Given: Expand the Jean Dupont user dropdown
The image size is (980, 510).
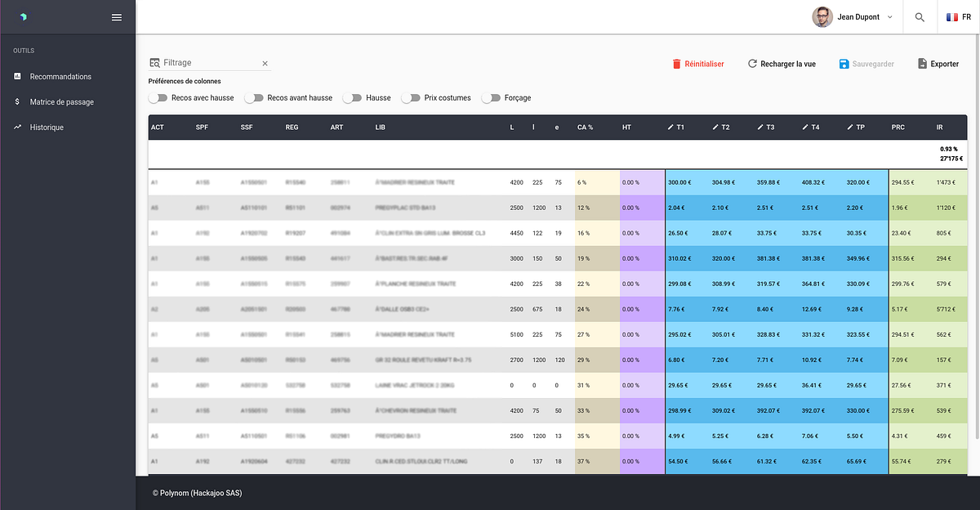Looking at the screenshot, I should (x=889, y=17).
